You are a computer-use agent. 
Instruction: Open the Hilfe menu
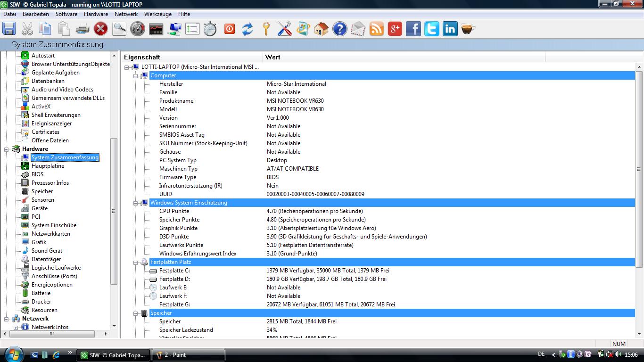184,14
